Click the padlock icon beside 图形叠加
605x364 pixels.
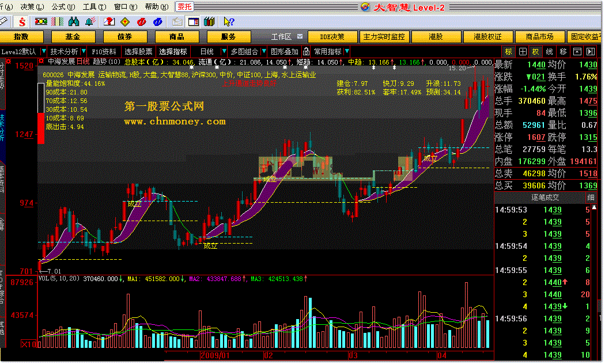pyautogui.click(x=306, y=51)
